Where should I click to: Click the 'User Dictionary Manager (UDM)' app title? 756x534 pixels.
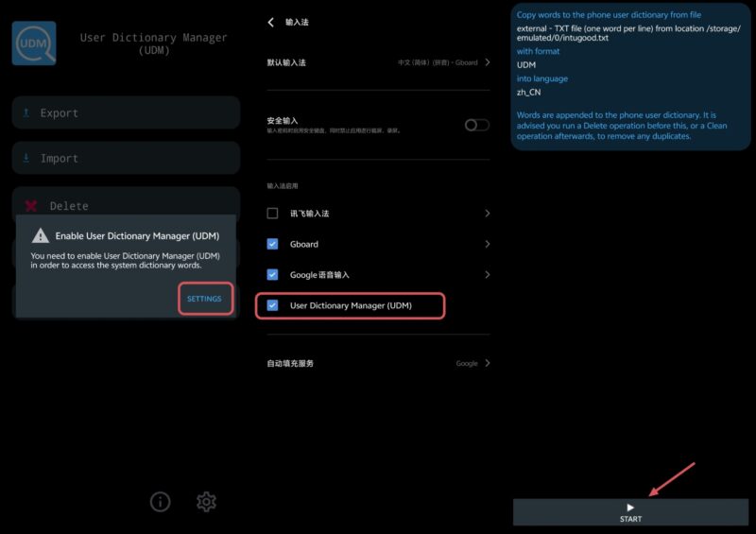(153, 43)
